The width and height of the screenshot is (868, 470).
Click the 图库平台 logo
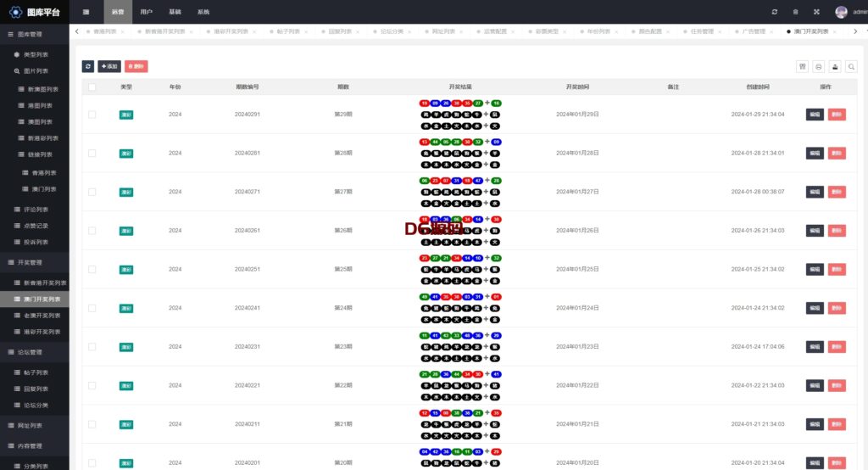click(x=34, y=12)
